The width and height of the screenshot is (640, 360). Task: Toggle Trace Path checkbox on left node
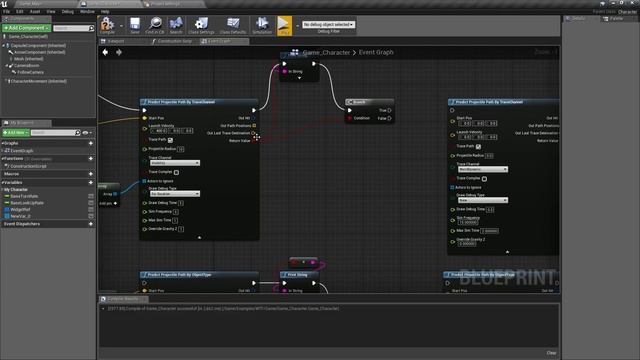point(170,140)
